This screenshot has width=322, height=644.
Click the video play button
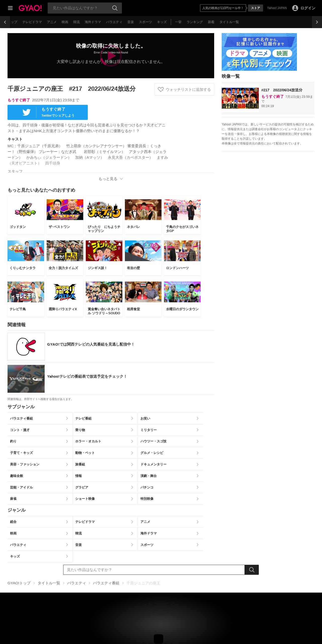click(x=111, y=56)
